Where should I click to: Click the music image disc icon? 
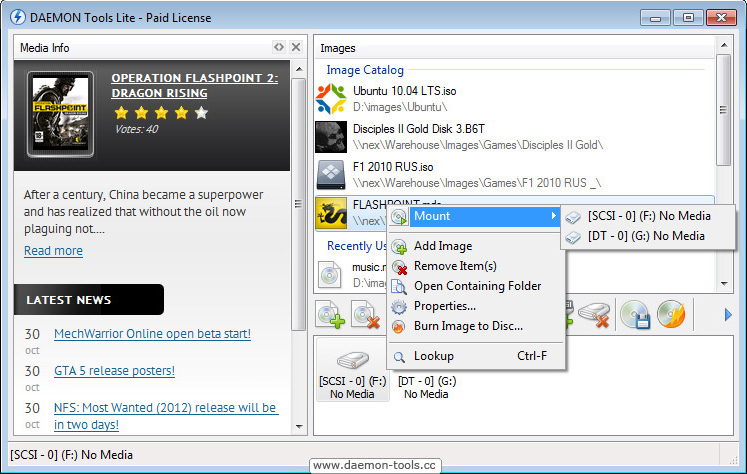pyautogui.click(x=330, y=275)
